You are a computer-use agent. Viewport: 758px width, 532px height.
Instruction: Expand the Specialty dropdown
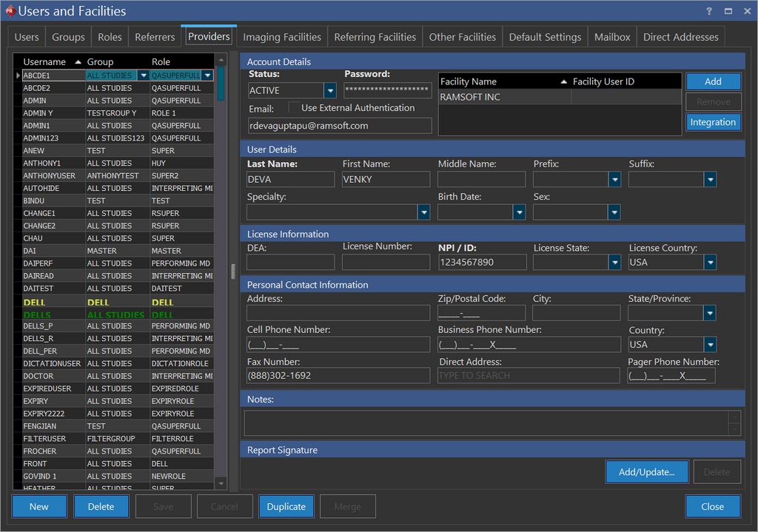(423, 212)
